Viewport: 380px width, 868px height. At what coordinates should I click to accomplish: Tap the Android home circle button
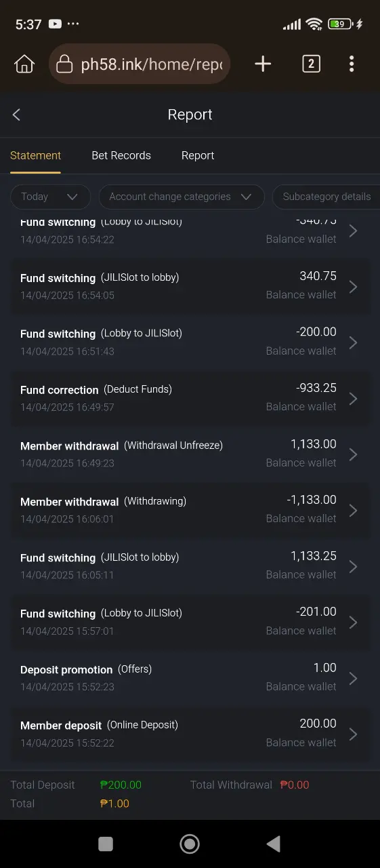(x=190, y=844)
